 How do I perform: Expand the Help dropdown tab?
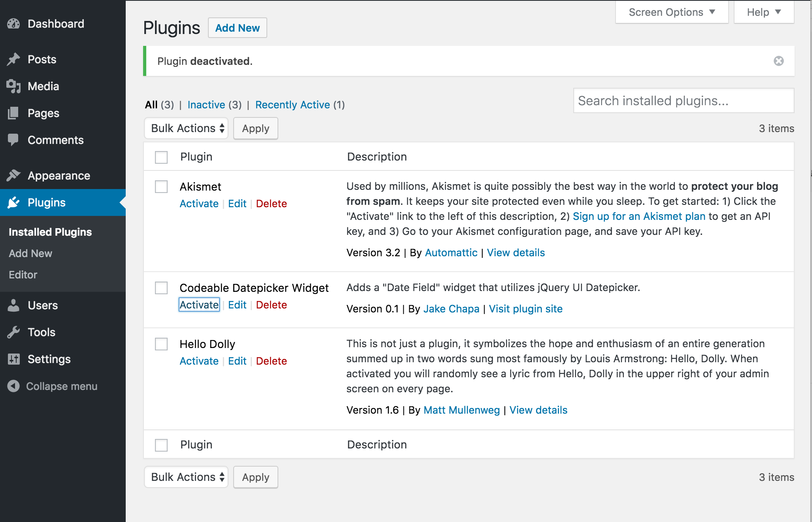pos(763,12)
